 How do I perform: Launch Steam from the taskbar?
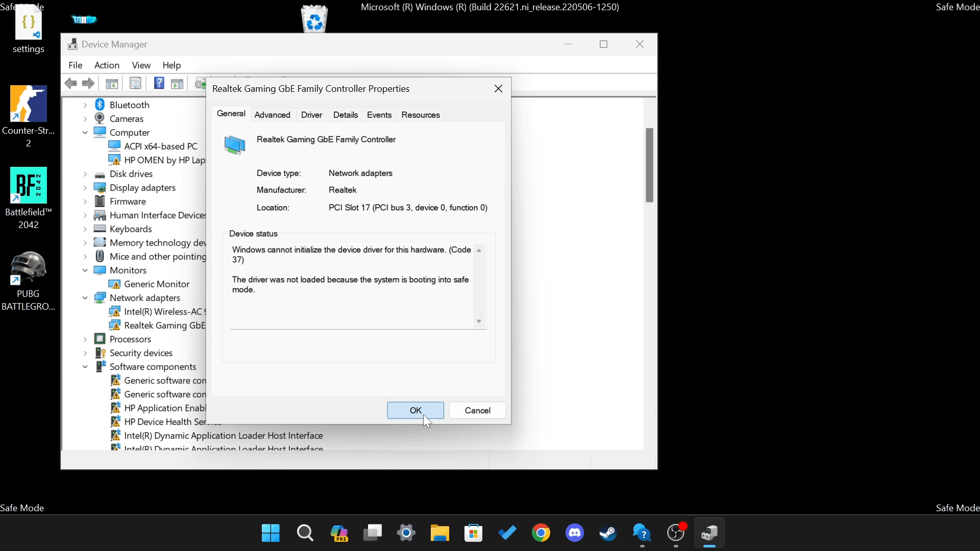pyautogui.click(x=607, y=533)
